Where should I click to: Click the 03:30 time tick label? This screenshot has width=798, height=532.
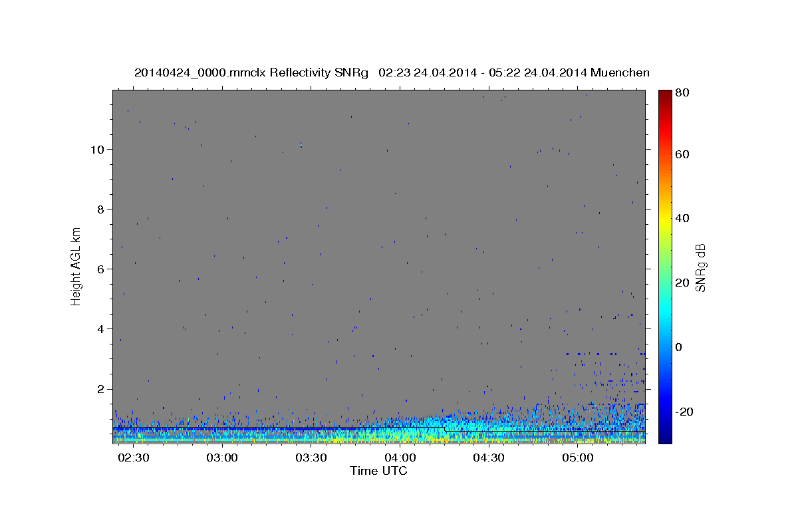point(311,458)
